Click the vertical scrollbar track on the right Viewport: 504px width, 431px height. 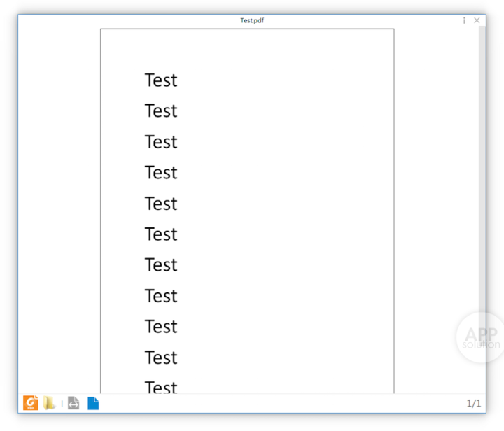(x=482, y=210)
